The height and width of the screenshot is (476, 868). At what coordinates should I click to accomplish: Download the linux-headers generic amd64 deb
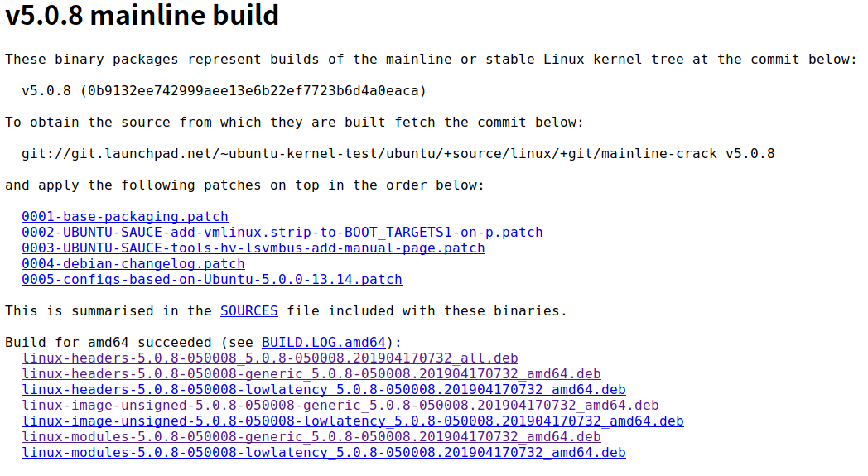click(311, 374)
